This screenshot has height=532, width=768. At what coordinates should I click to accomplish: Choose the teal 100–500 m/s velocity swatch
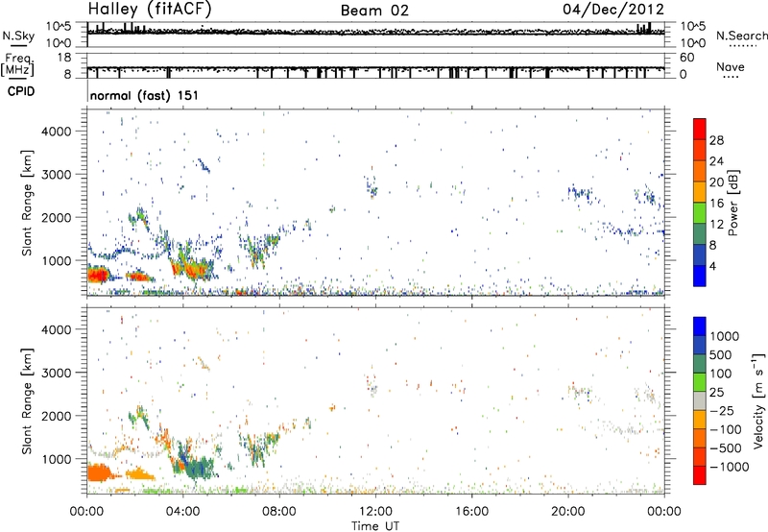click(700, 364)
